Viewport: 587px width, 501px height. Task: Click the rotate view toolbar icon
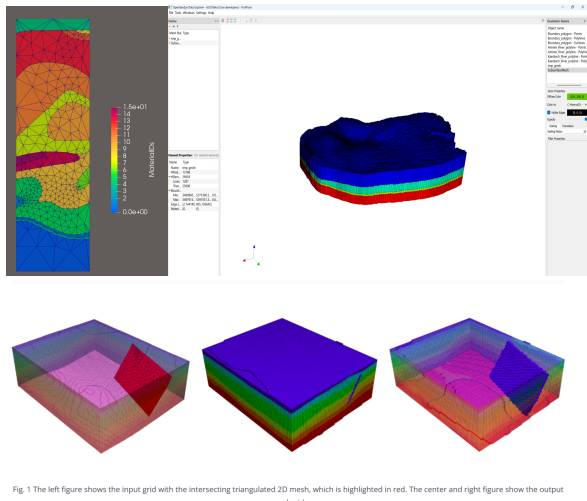(251, 21)
